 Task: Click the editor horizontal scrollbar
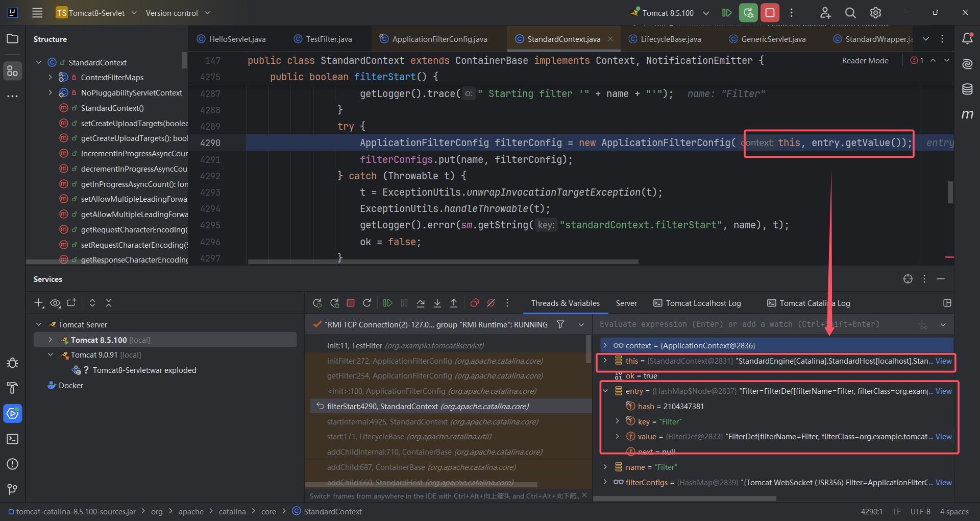coord(443,262)
